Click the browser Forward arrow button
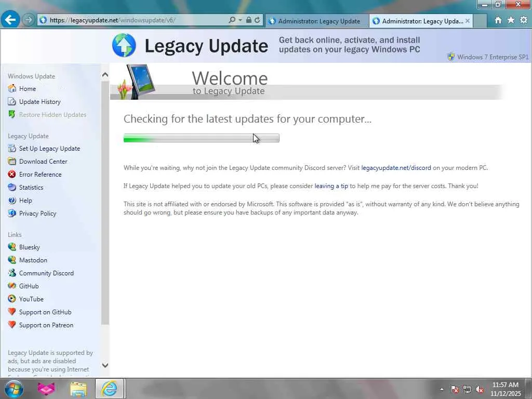The height and width of the screenshot is (399, 532). coord(29,20)
